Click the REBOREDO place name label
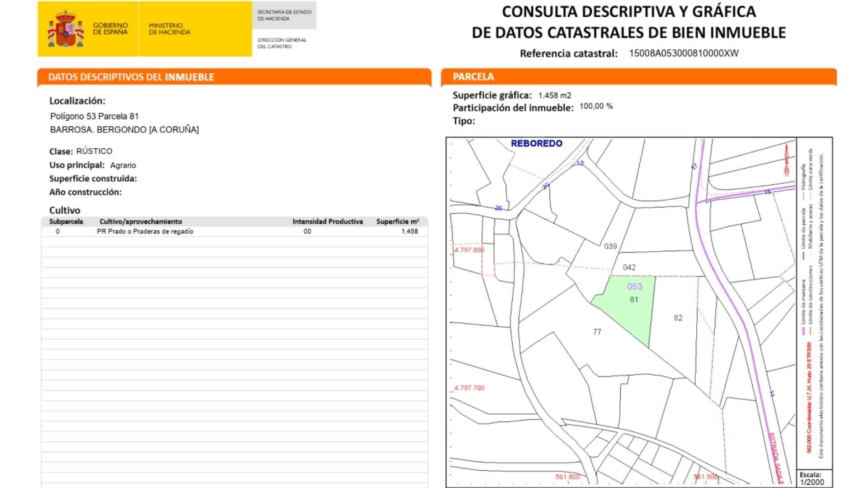Screen dimensions: 868x488 click(536, 144)
